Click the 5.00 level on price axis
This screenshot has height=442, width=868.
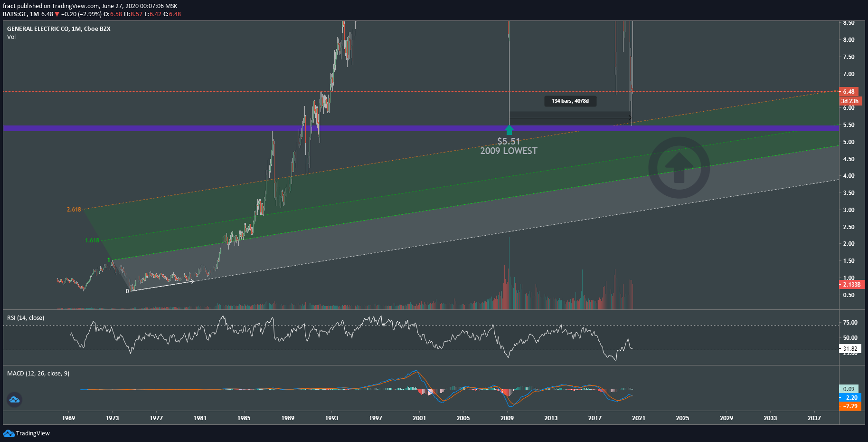coord(849,142)
